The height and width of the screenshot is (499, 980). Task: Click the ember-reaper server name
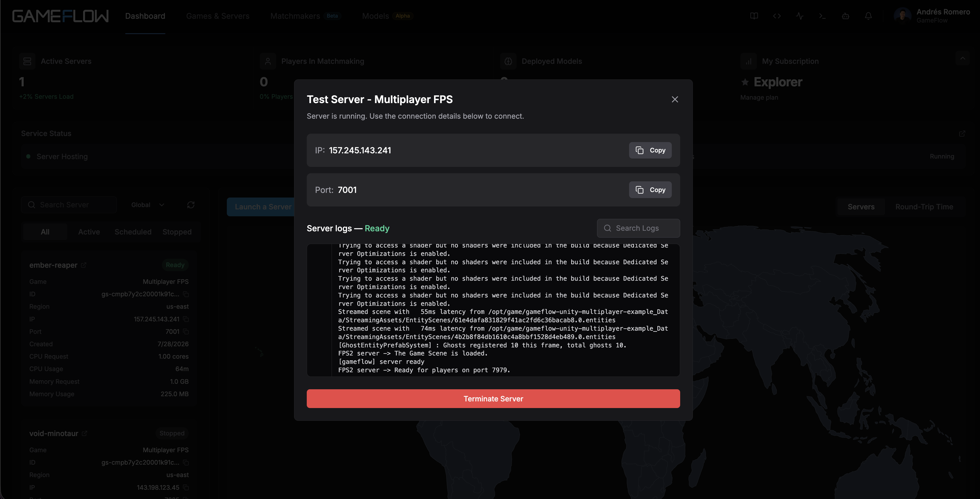53,265
